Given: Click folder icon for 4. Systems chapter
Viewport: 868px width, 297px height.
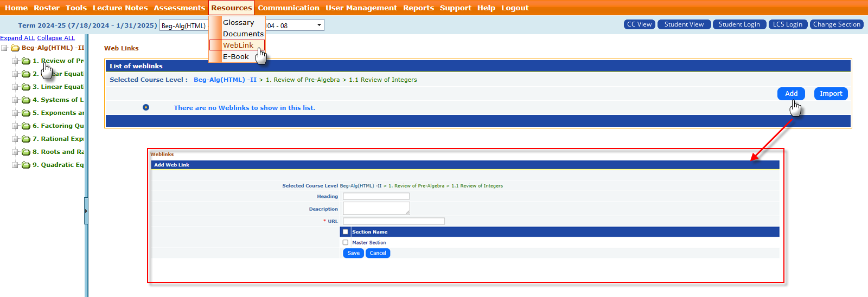Looking at the screenshot, I should click(x=25, y=100).
